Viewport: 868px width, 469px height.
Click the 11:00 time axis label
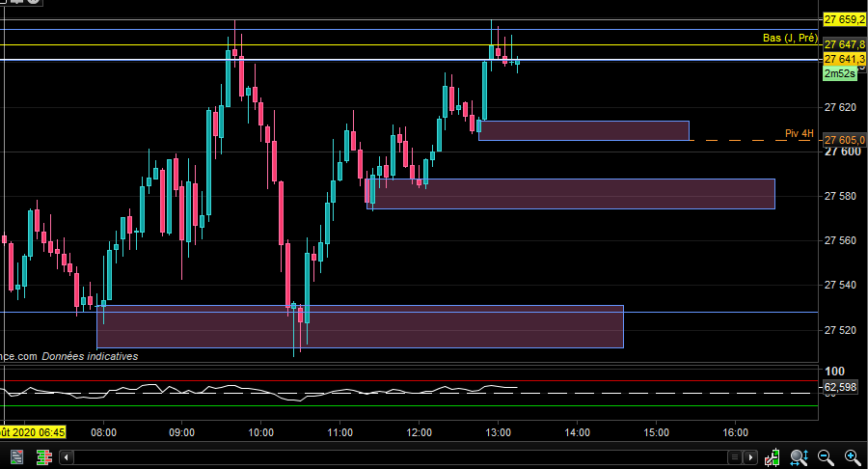pyautogui.click(x=339, y=432)
